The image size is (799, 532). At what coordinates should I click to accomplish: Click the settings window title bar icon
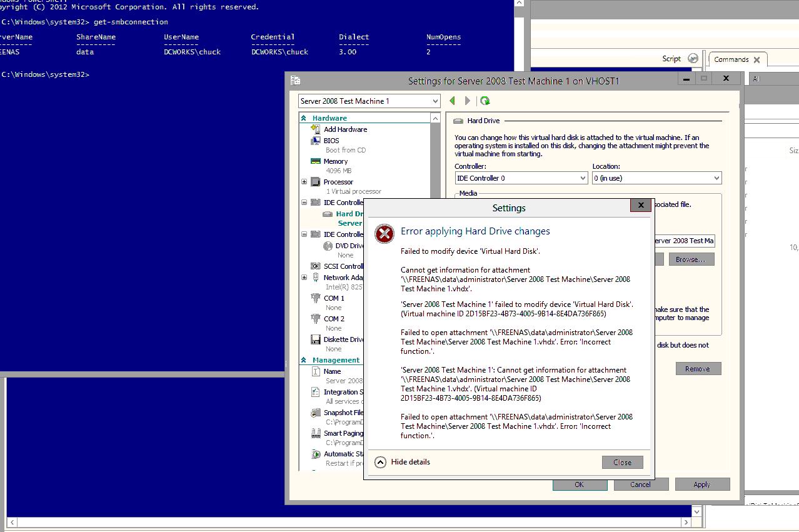click(296, 81)
